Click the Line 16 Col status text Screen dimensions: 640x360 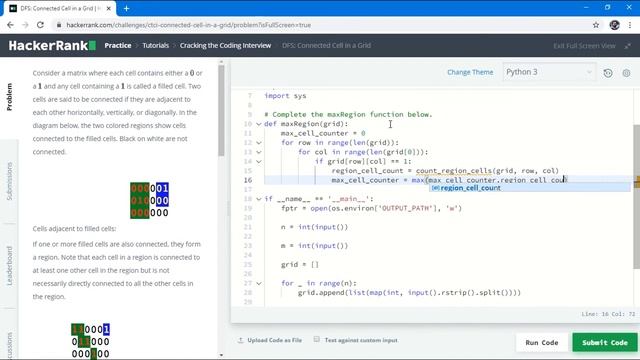608,314
